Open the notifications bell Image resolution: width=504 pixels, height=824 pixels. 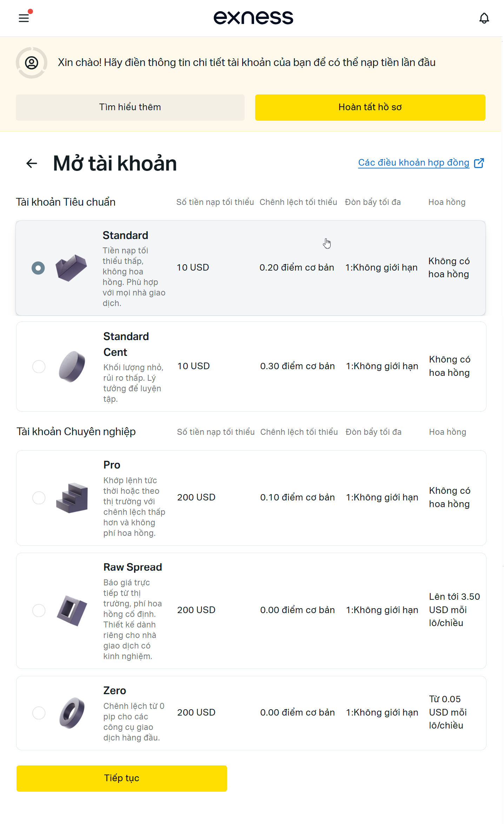click(484, 18)
